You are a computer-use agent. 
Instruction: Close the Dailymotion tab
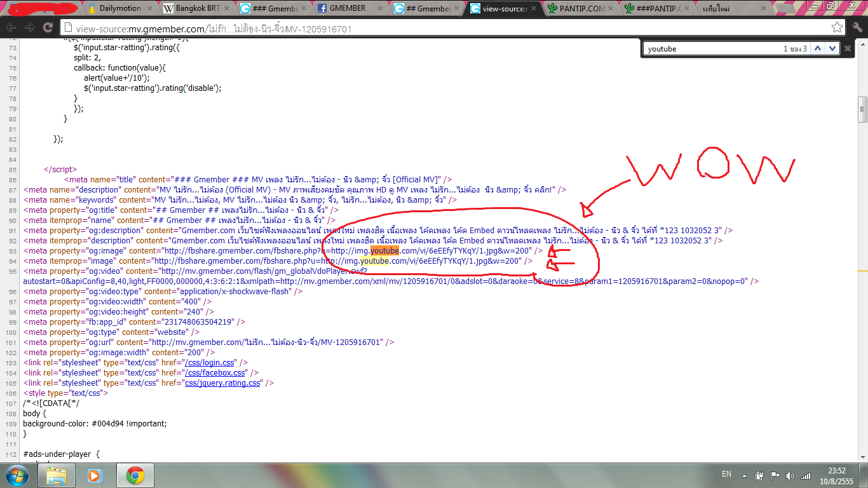149,9
